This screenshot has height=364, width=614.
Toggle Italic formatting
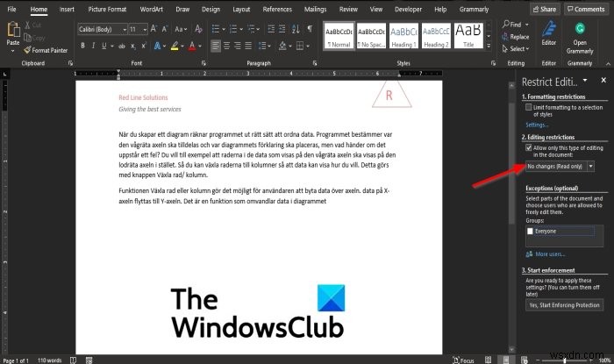[x=93, y=46]
